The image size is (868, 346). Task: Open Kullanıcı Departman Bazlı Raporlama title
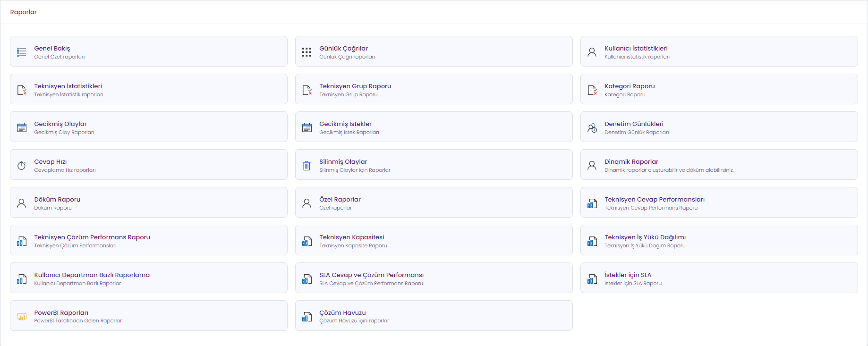coord(92,275)
